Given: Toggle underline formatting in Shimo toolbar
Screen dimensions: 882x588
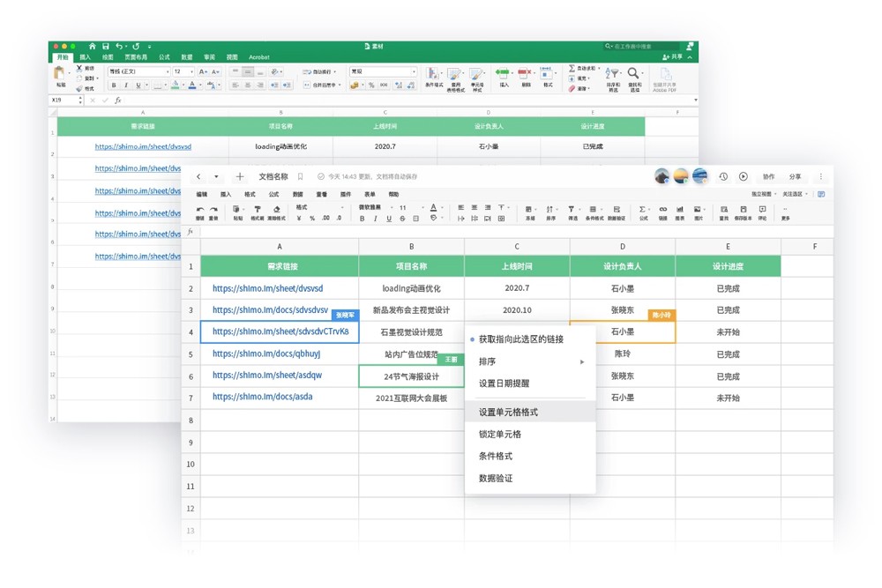Looking at the screenshot, I should click(389, 219).
